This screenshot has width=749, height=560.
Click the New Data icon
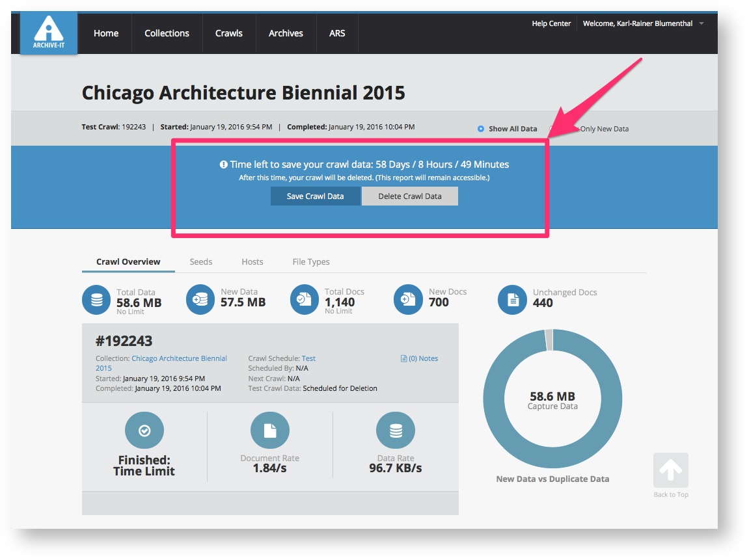(x=200, y=300)
